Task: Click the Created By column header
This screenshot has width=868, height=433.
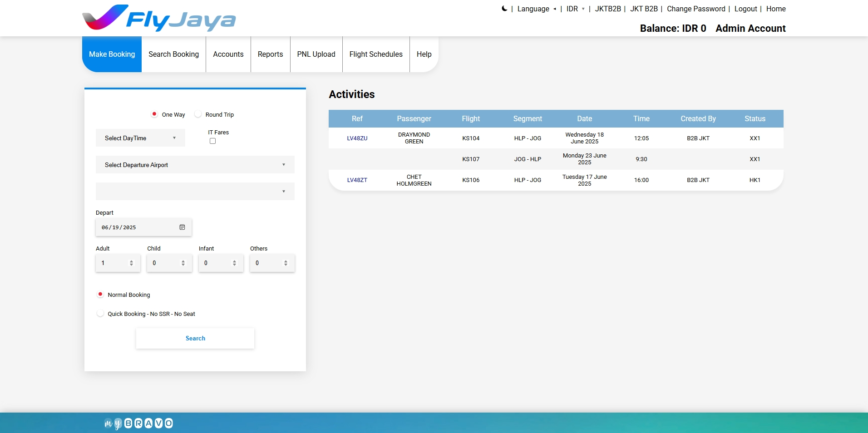Action: pos(698,118)
